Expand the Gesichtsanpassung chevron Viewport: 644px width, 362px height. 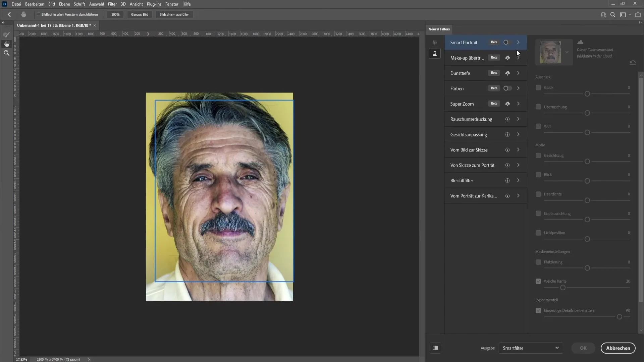(x=519, y=135)
